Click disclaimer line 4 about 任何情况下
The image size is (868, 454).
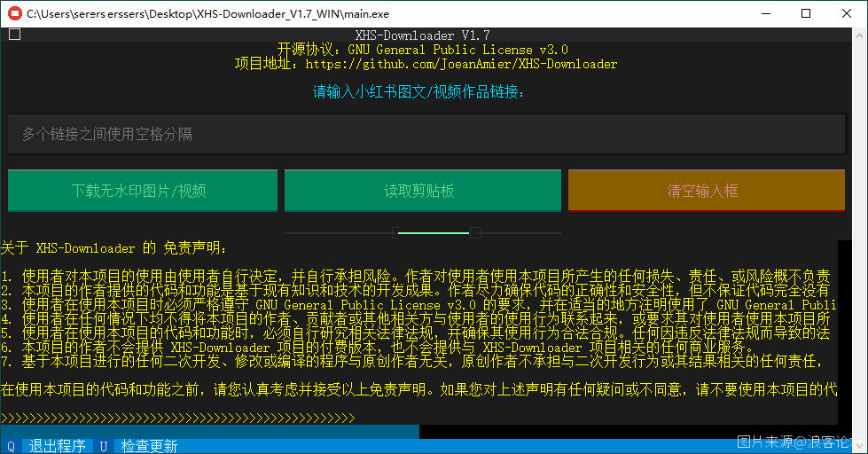416,319
